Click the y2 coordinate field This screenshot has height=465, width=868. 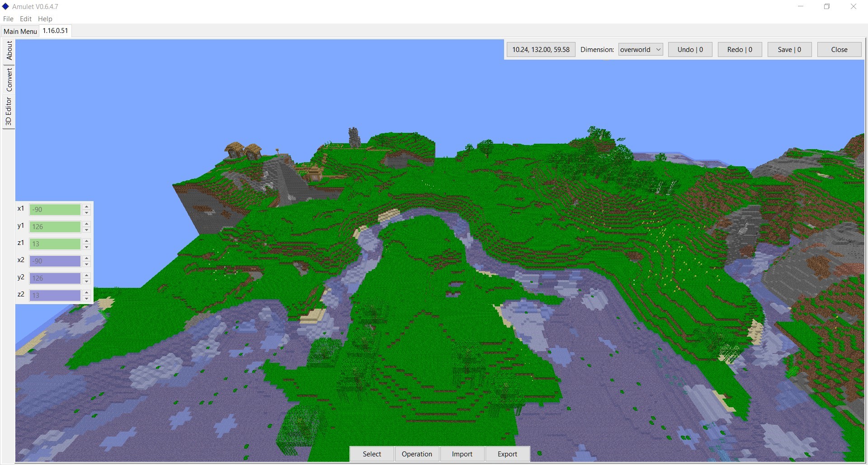[55, 278]
